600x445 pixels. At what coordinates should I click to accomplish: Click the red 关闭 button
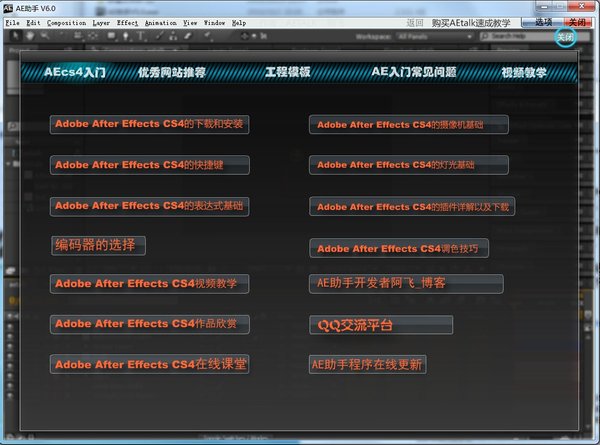click(x=577, y=22)
